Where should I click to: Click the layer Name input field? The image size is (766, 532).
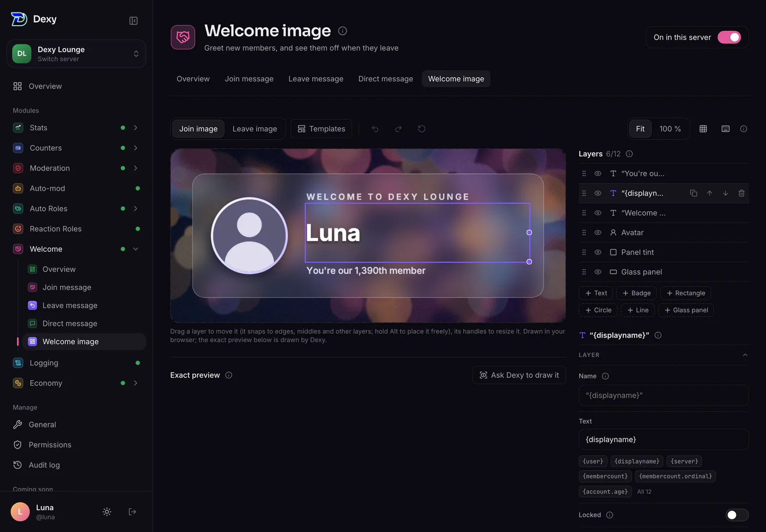[664, 396]
